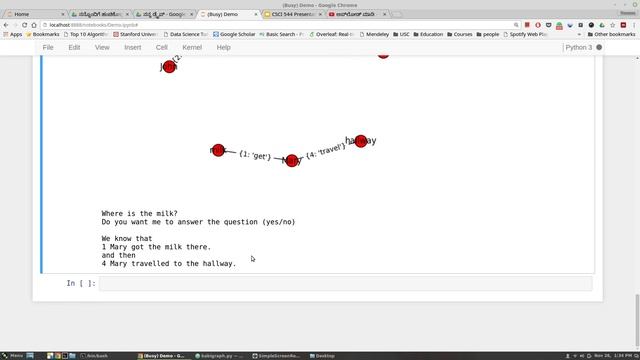Open the taskbar Menu button
This screenshot has width=640, height=360.
pyautogui.click(x=13, y=356)
